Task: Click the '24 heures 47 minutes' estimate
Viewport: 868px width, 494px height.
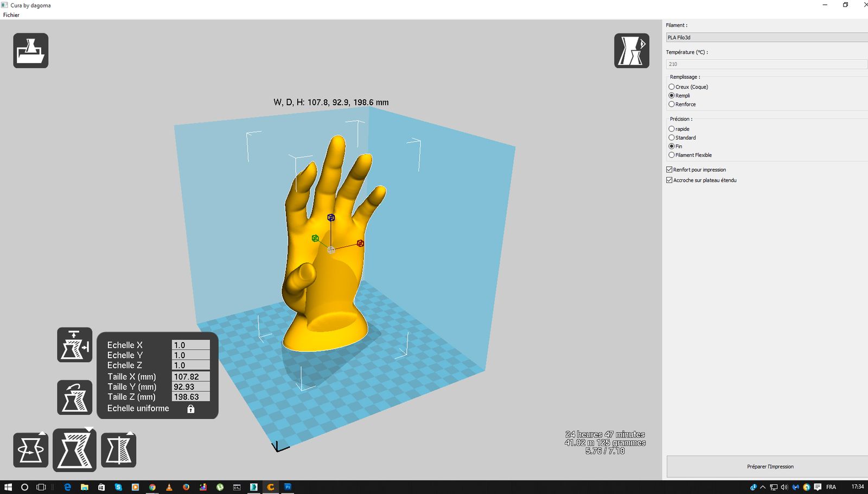Action: [x=605, y=434]
